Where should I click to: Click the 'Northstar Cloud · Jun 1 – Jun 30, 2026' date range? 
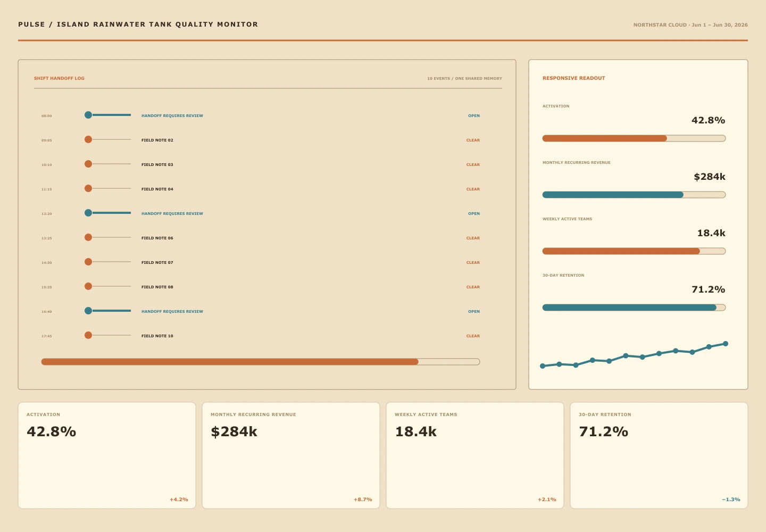690,25
